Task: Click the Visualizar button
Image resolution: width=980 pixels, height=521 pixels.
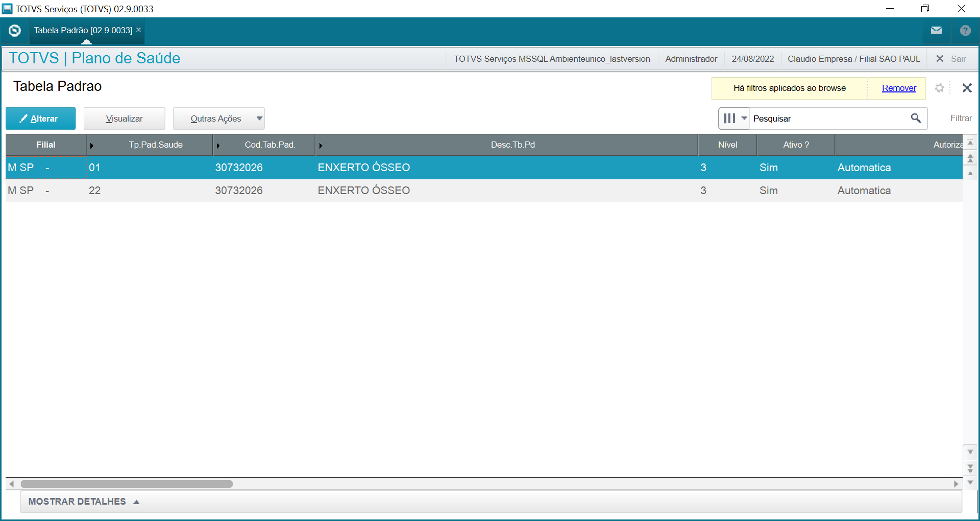Action: (125, 119)
